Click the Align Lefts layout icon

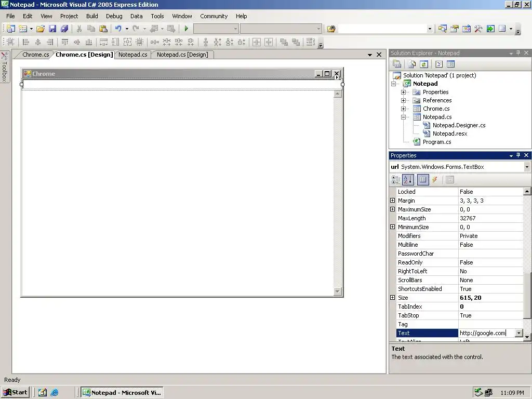point(26,42)
